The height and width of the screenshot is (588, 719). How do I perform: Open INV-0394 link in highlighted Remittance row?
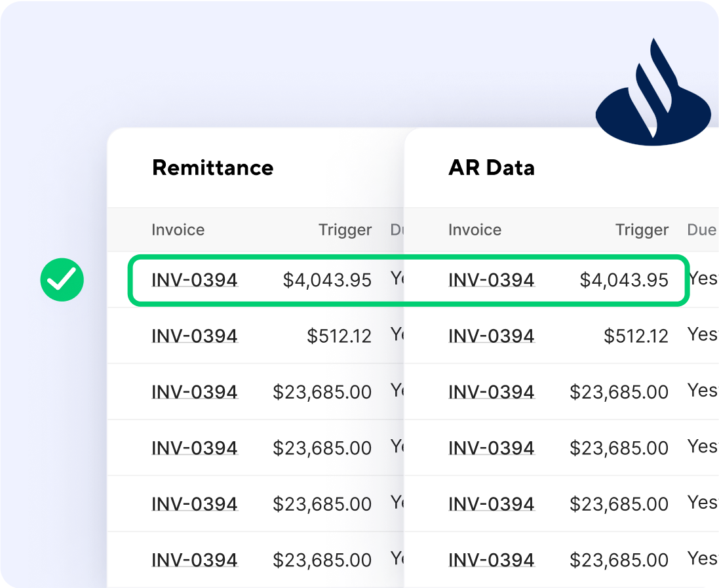point(194,281)
